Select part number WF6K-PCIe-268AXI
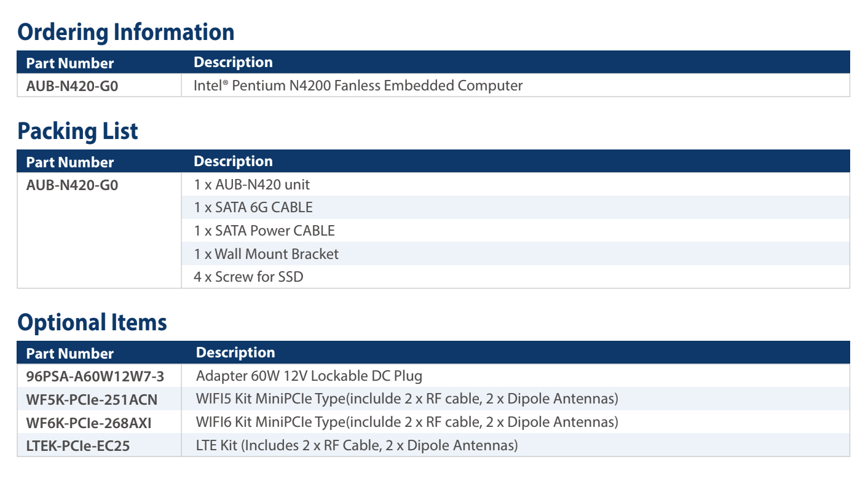 (89, 423)
